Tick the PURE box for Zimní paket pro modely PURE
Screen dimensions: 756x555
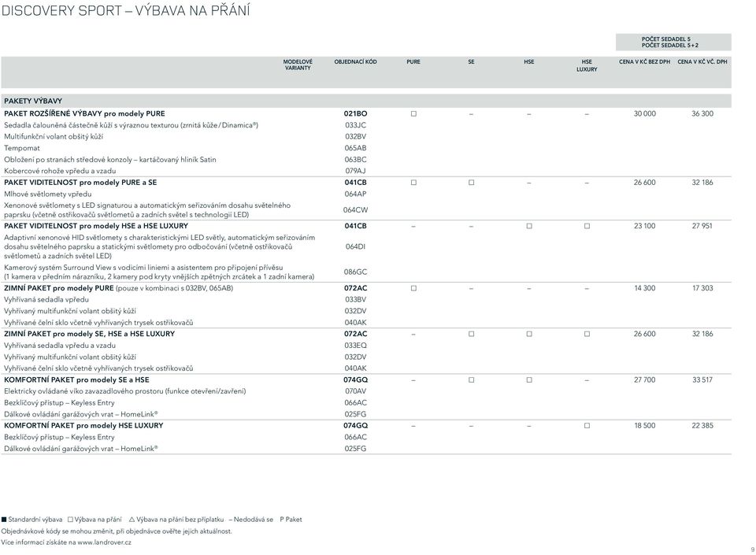pyautogui.click(x=413, y=288)
